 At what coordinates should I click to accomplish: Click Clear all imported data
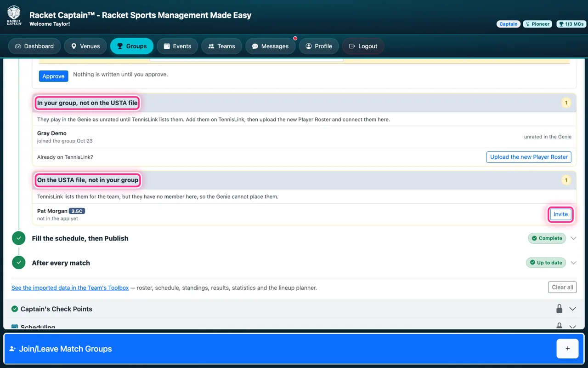[x=562, y=287]
